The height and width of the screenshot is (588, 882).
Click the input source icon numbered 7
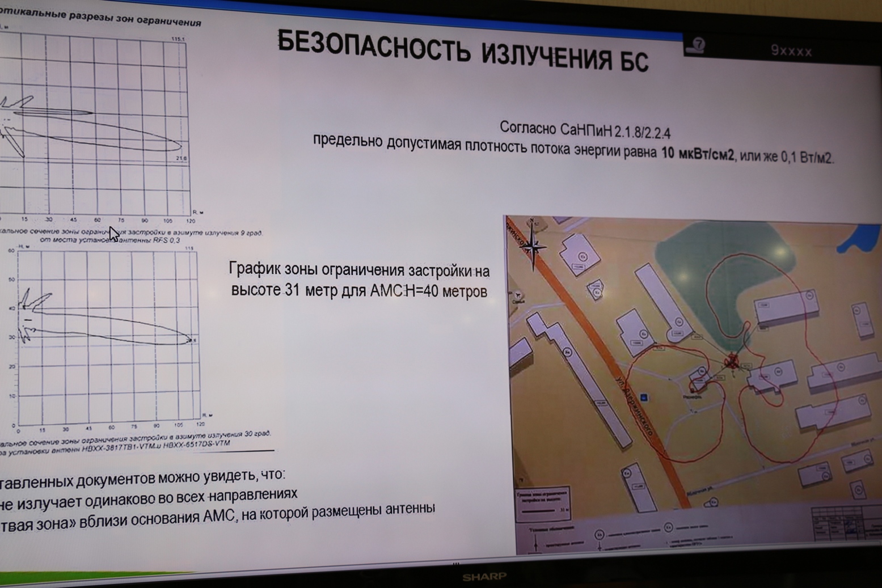coord(696,45)
